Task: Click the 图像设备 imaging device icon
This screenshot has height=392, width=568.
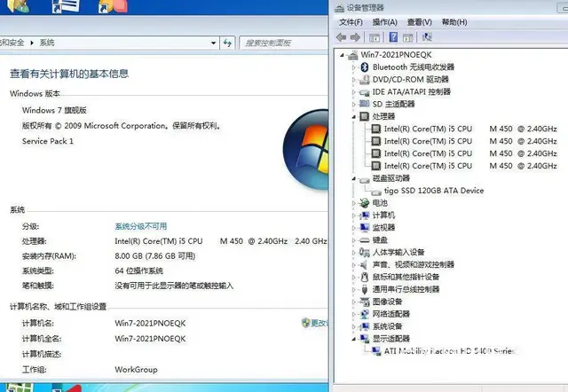Action: pyautogui.click(x=365, y=302)
